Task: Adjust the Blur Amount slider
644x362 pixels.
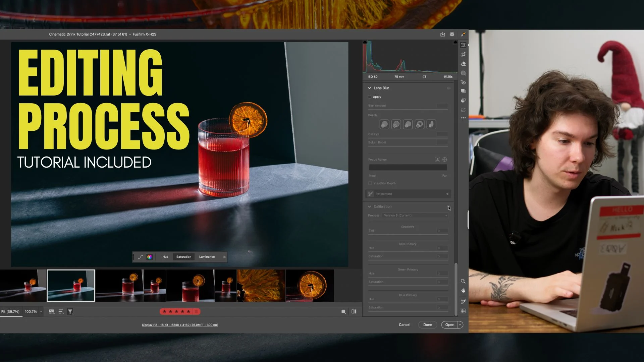Action: [x=408, y=110]
